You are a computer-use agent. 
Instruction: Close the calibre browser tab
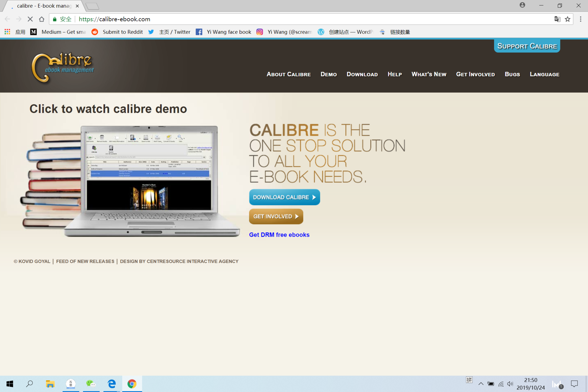click(77, 6)
